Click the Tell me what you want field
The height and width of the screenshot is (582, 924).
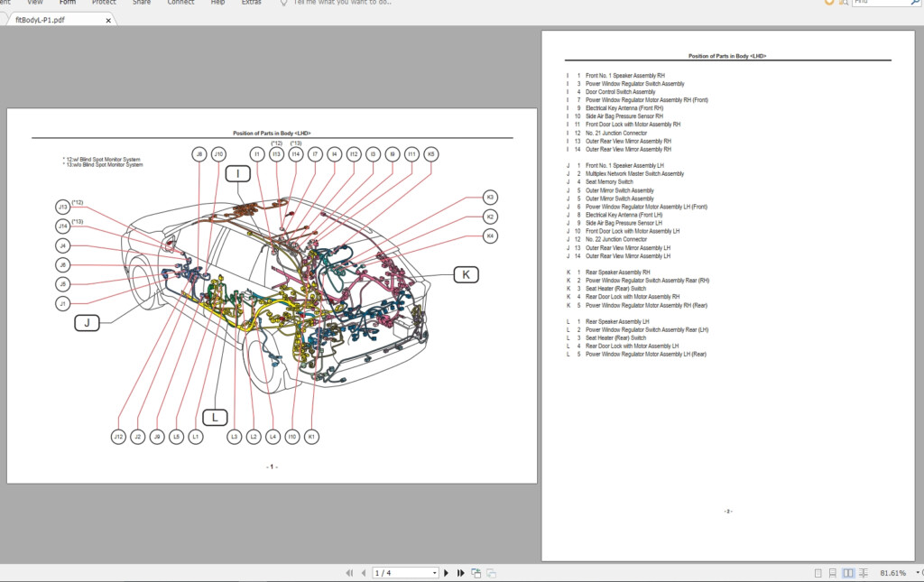pyautogui.click(x=342, y=3)
